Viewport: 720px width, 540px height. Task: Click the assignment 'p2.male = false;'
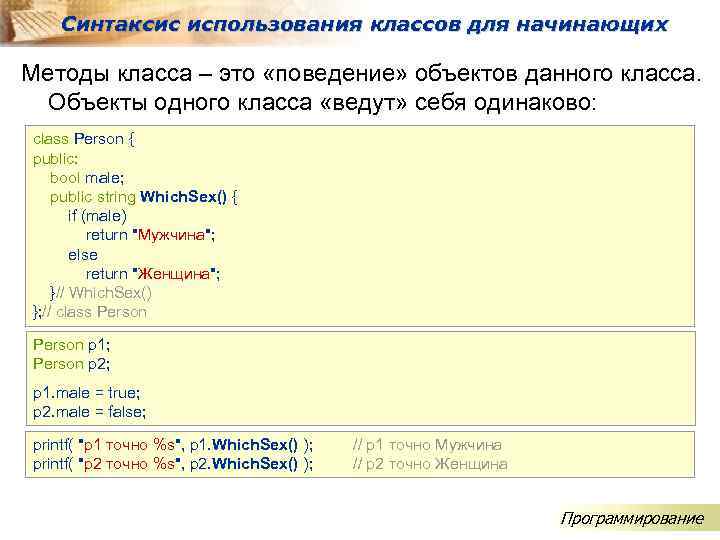[x=89, y=412]
